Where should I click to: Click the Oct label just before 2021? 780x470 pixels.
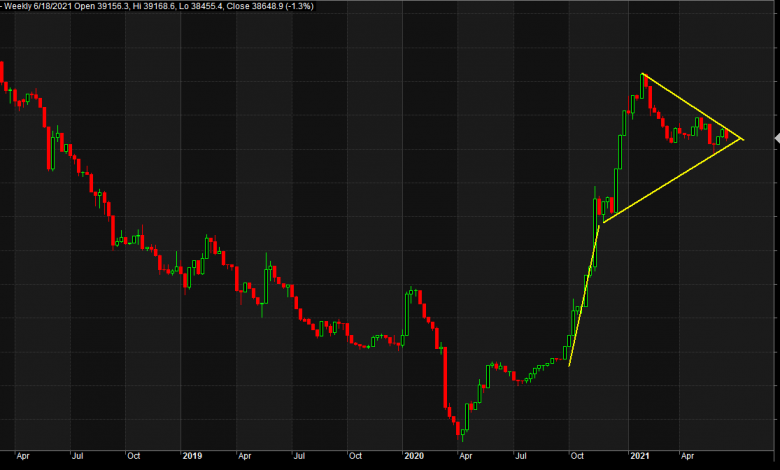[x=578, y=455]
